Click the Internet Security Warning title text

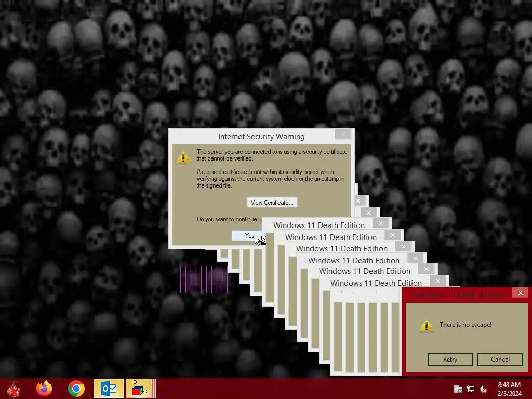tap(261, 137)
